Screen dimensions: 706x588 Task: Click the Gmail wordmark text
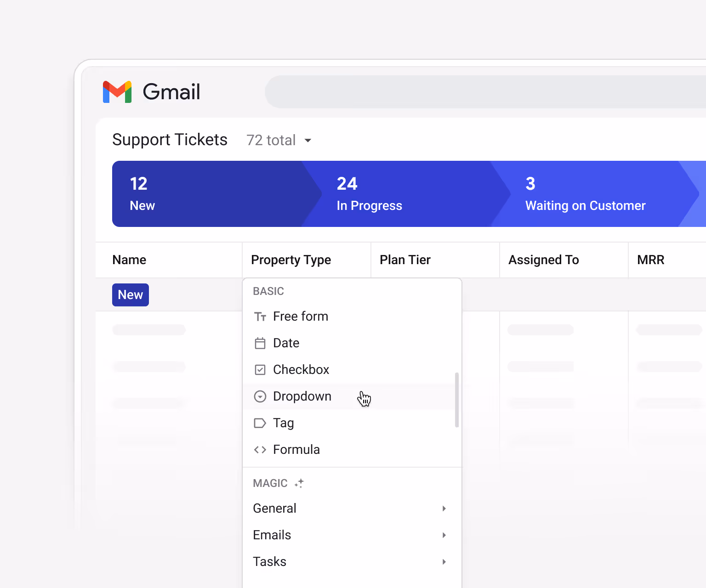point(171,92)
